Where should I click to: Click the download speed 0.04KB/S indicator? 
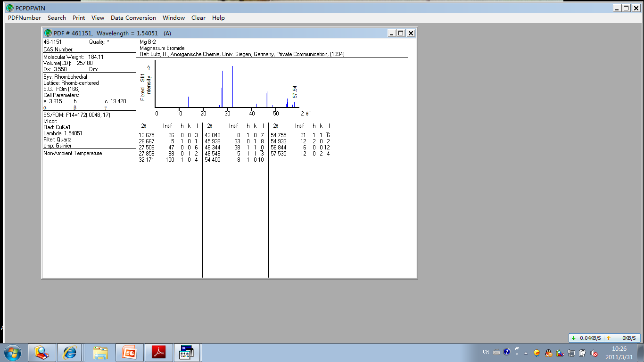pos(586,338)
